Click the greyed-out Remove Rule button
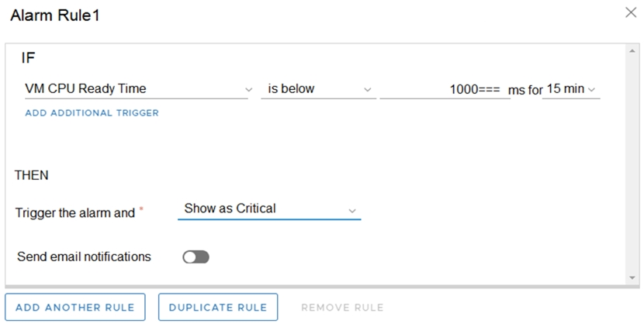The height and width of the screenshot is (327, 644). click(342, 308)
